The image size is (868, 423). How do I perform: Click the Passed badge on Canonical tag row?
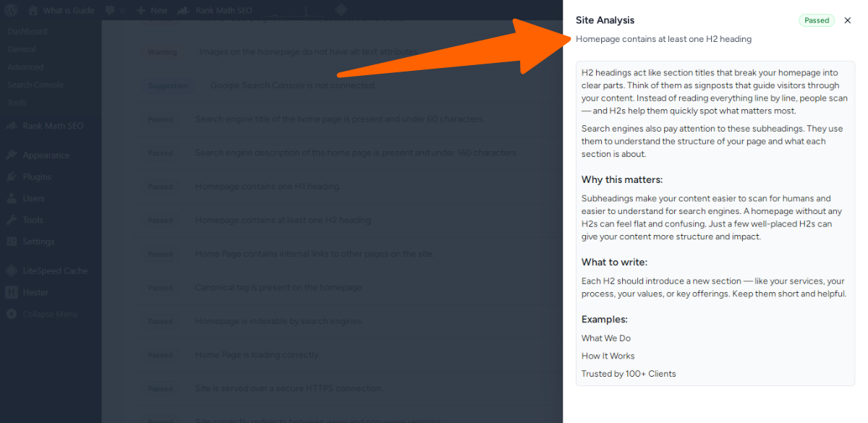point(160,287)
